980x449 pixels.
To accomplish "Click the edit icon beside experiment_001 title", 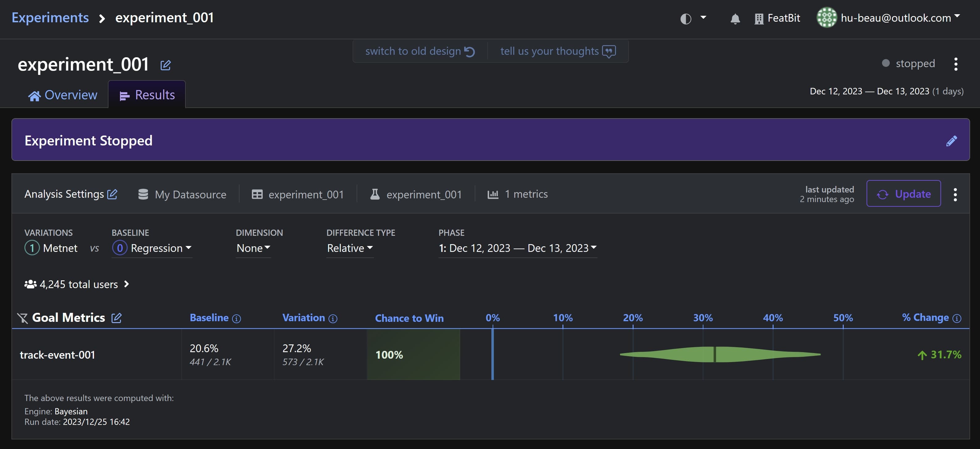I will tap(165, 65).
